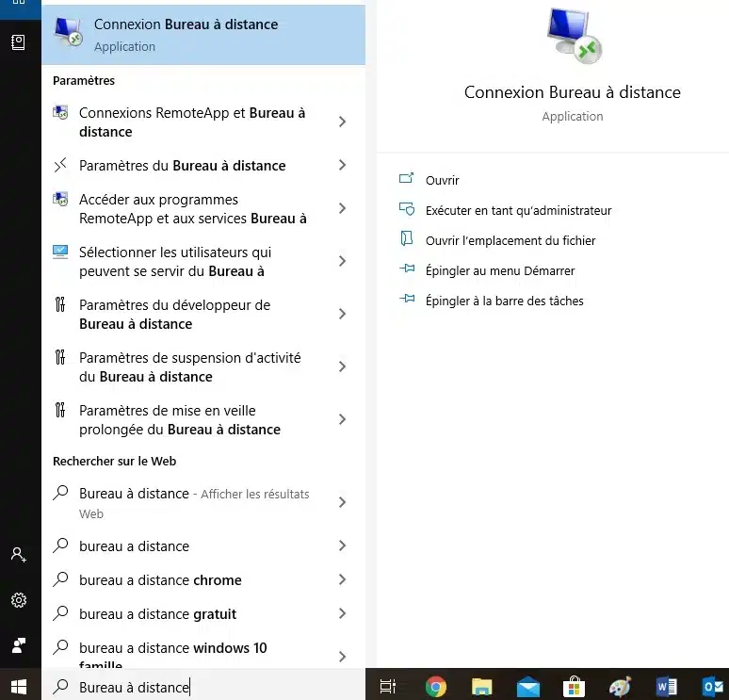Click the Rechercher sur le Web header
This screenshot has width=729, height=700.
114,462
